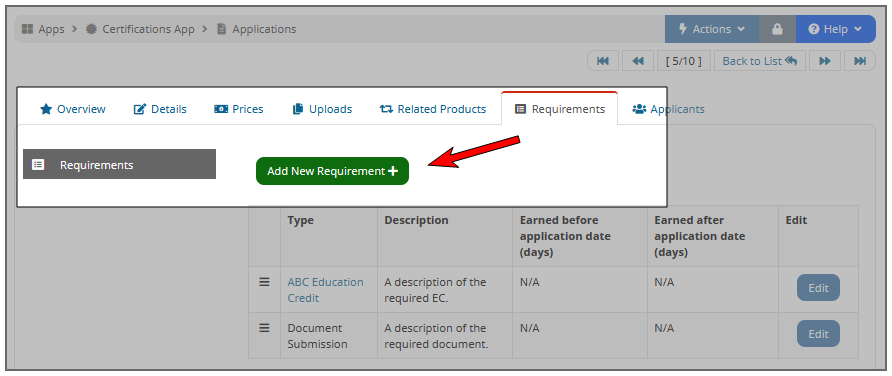892x376 pixels.
Task: Open the Applicants tab
Action: pyautogui.click(x=668, y=109)
